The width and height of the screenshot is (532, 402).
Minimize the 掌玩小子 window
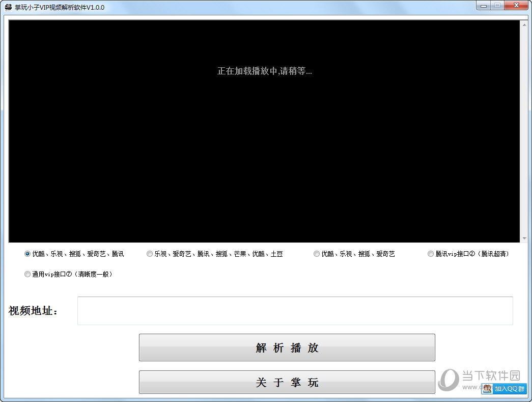coord(483,6)
